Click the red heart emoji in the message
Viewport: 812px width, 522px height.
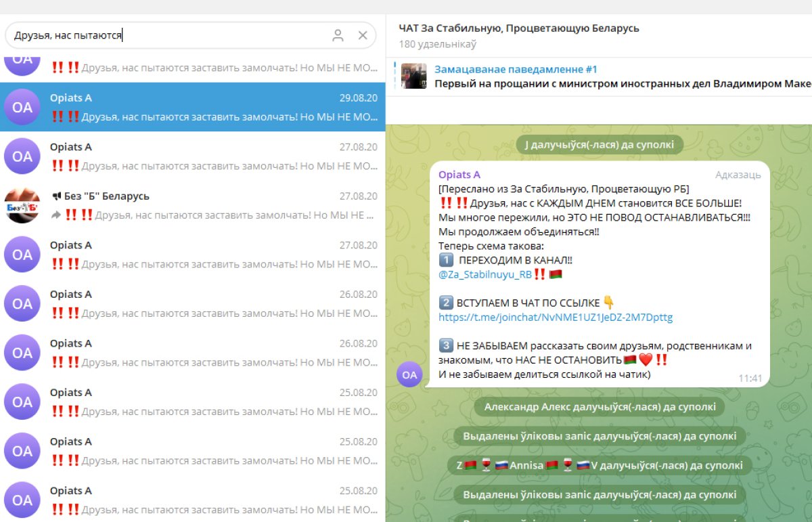[x=646, y=360]
